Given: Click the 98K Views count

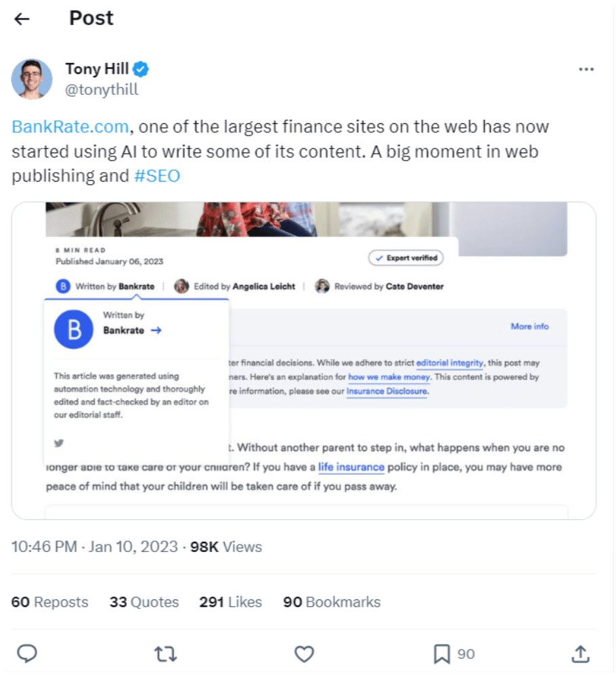Looking at the screenshot, I should click(226, 547).
